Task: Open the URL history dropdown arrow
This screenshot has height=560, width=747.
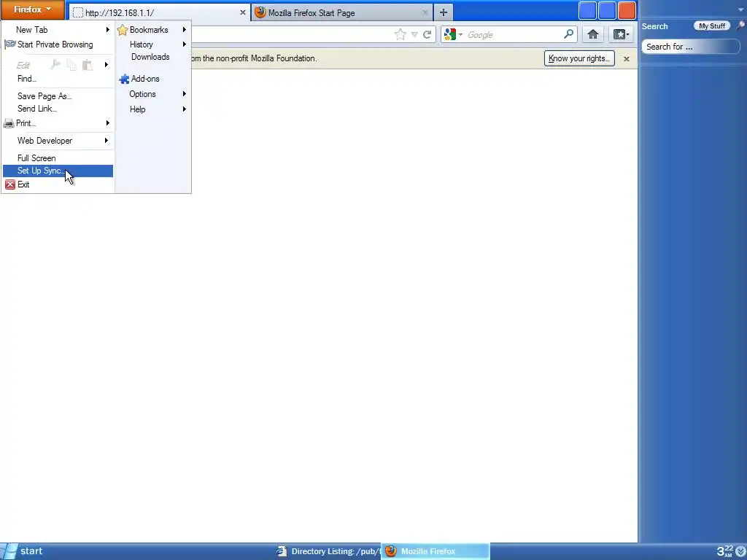Action: click(414, 35)
